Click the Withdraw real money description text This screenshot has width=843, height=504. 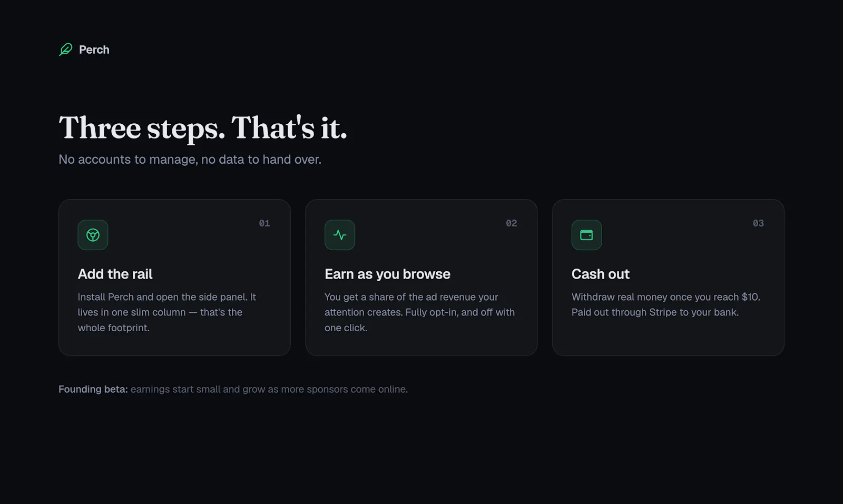coord(666,297)
